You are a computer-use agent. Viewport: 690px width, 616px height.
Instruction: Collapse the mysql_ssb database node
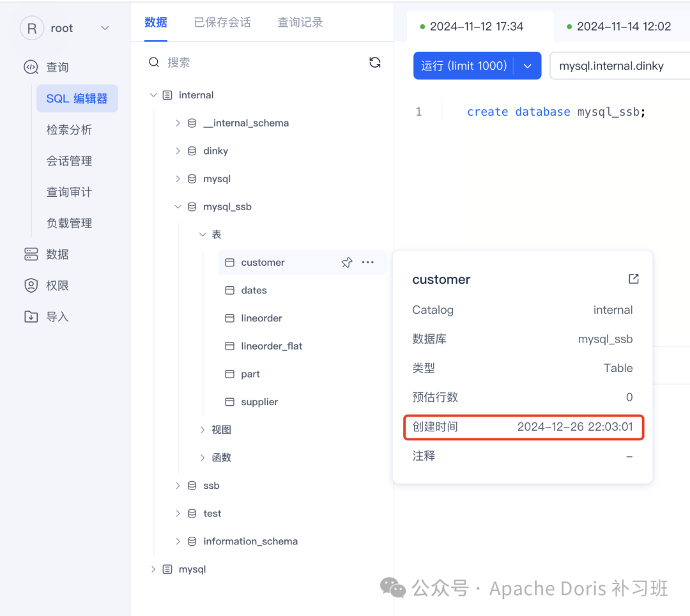(x=178, y=206)
